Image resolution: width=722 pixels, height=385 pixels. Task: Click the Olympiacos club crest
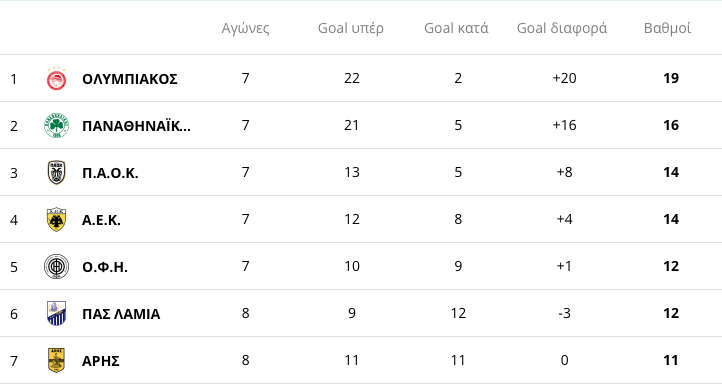(56, 79)
